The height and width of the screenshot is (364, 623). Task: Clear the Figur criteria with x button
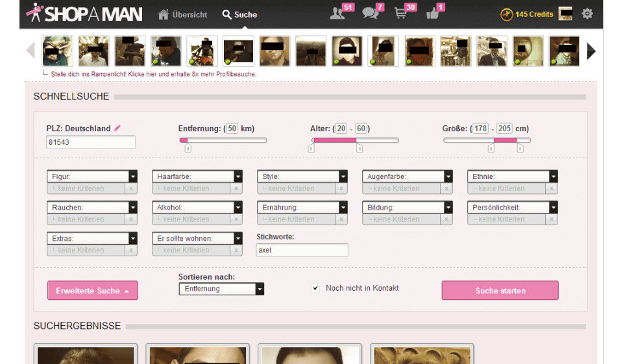pyautogui.click(x=131, y=188)
